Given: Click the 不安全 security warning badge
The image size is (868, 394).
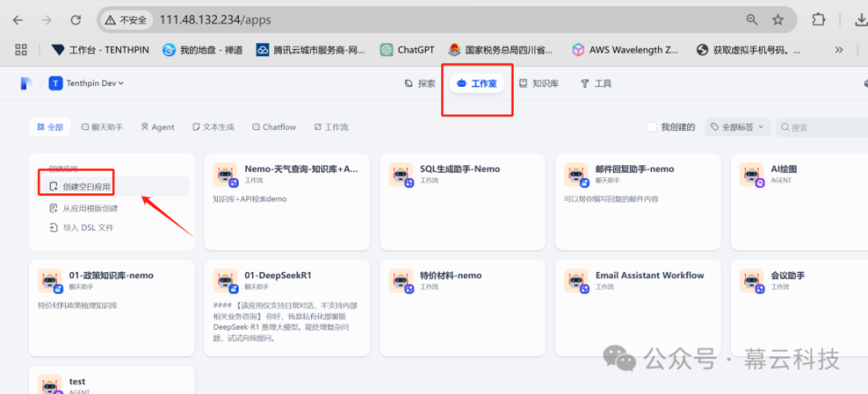Looking at the screenshot, I should coord(126,20).
